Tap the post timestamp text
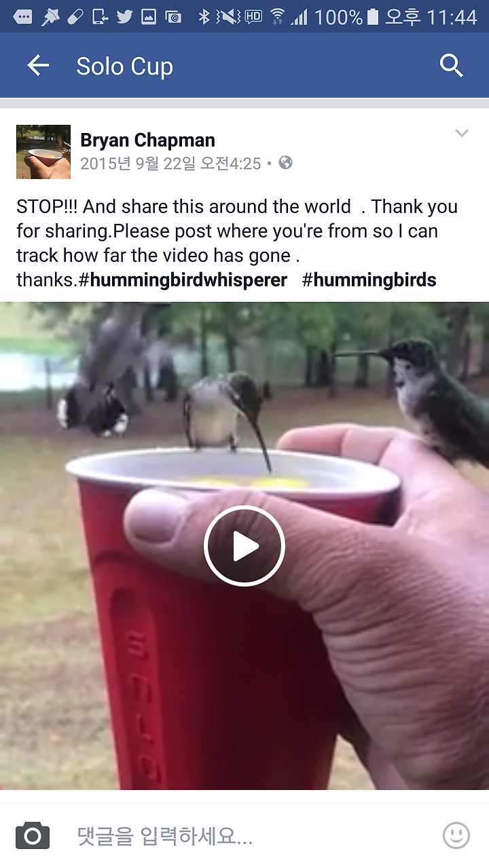Viewport: 489px width, 868px height. click(170, 164)
